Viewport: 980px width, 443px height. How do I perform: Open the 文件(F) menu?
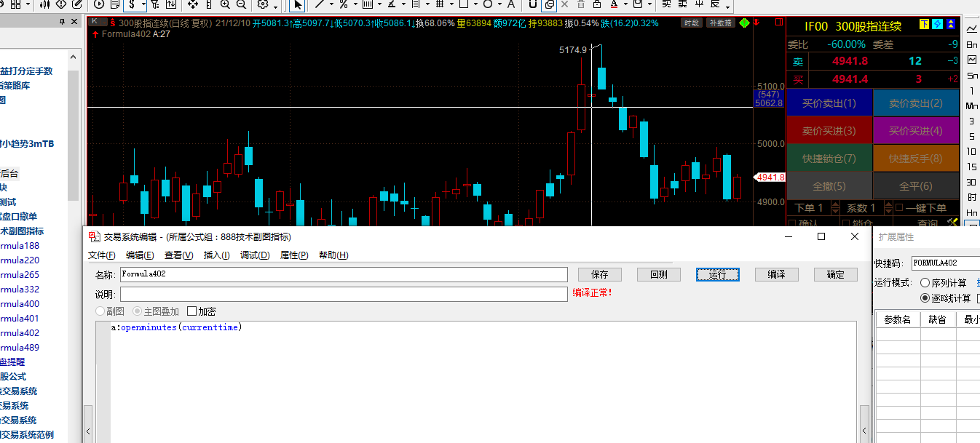pos(102,255)
